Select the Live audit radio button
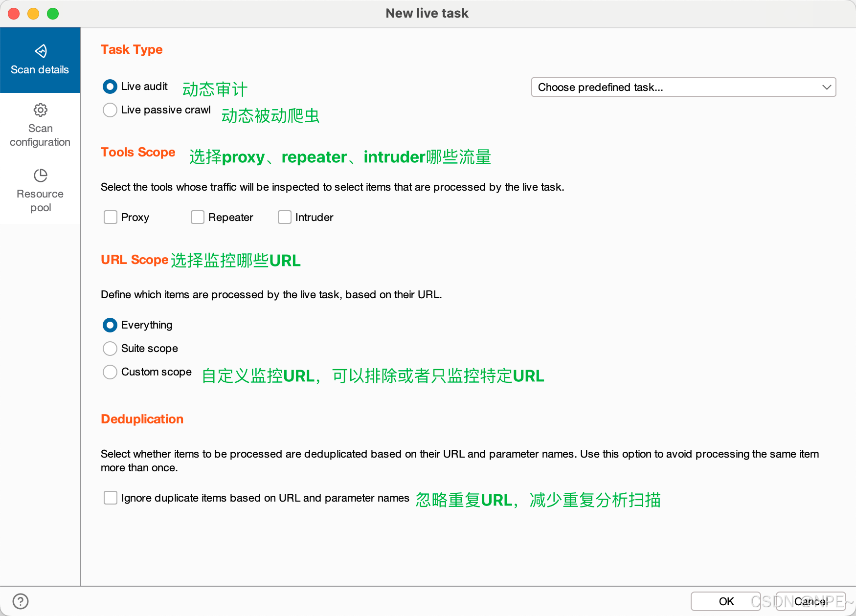This screenshot has width=856, height=616. 110,87
